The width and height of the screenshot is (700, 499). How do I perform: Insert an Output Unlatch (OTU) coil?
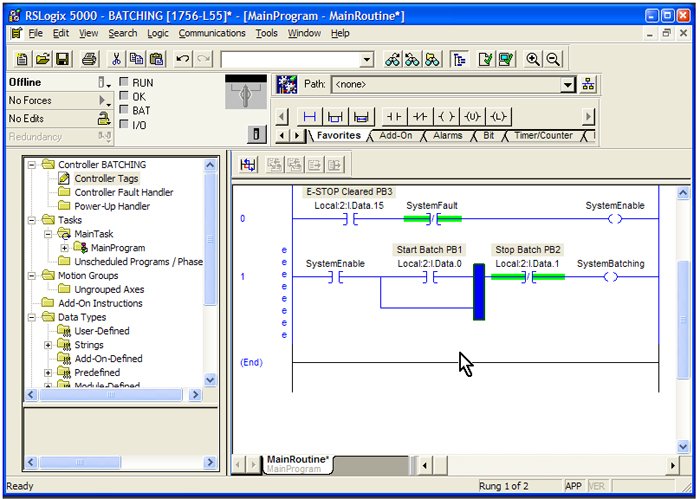(x=472, y=117)
